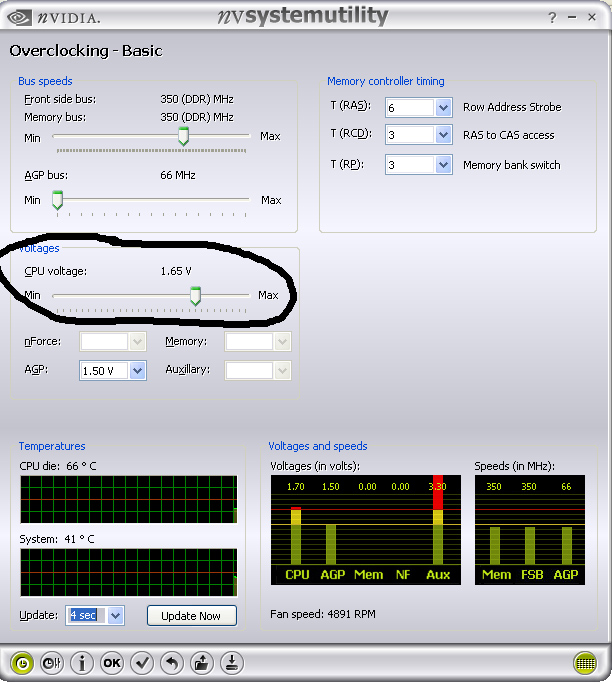Load a profile via the folder icon
Viewport: 612px width, 684px height.
tap(202, 663)
